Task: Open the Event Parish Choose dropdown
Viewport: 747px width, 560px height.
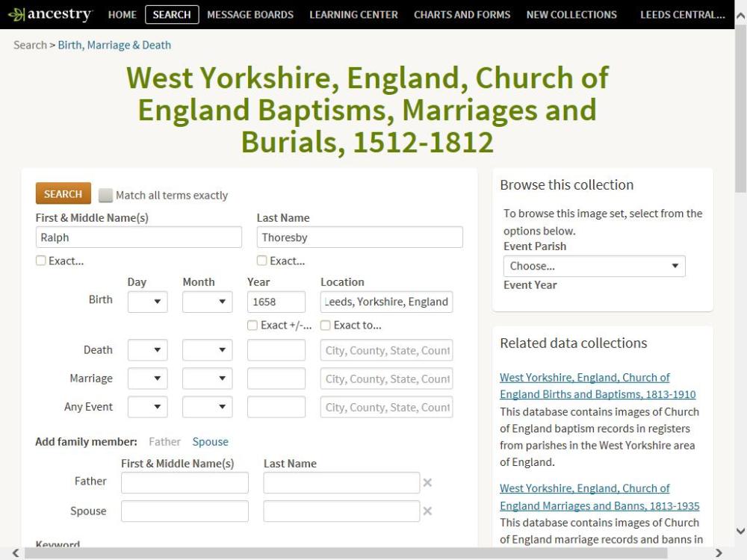Action: tap(594, 266)
